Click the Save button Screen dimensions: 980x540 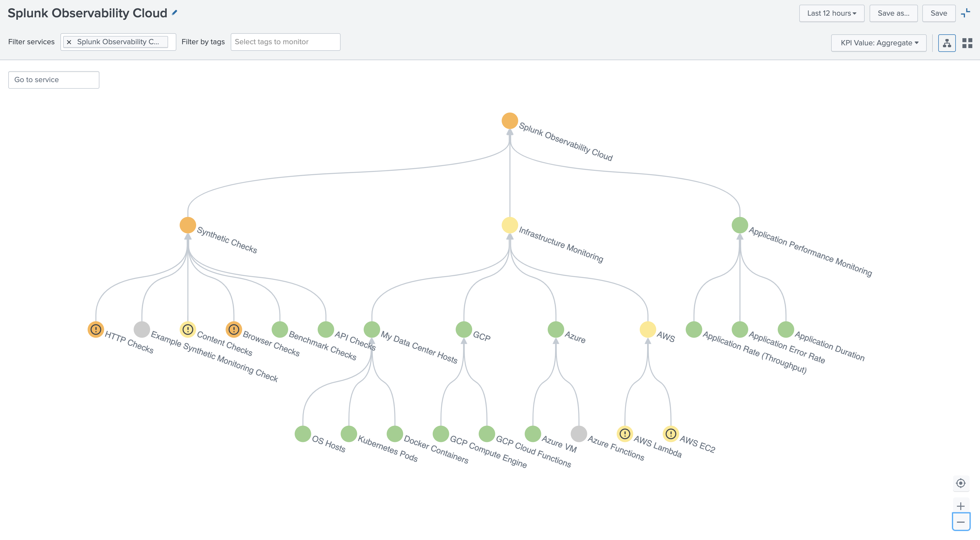pyautogui.click(x=939, y=13)
